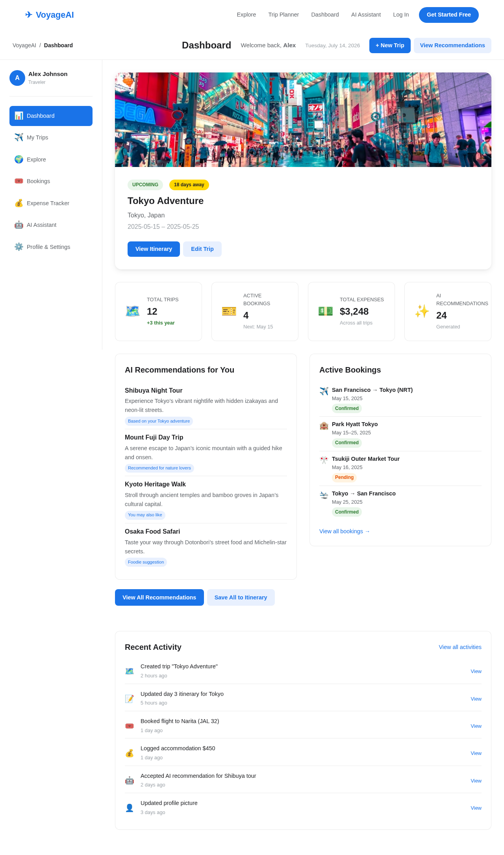Click the View All Recommendations button
Screen dimensions: 504x855
pos(159,597)
